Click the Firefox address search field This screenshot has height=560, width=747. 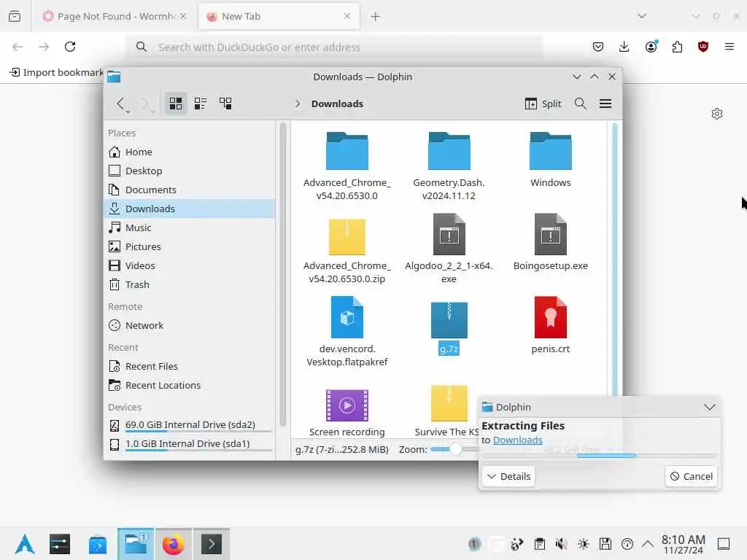(x=333, y=47)
